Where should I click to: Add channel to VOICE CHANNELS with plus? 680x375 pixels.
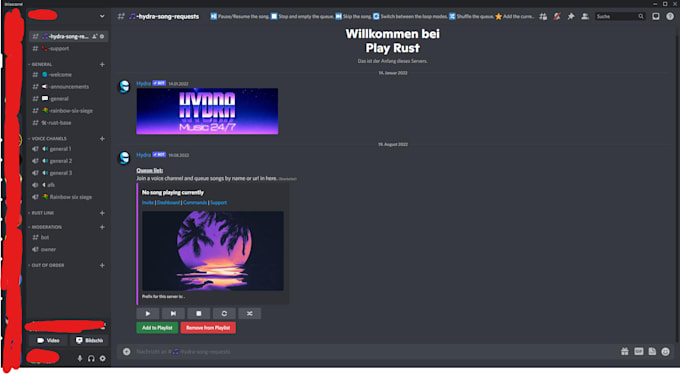102,139
